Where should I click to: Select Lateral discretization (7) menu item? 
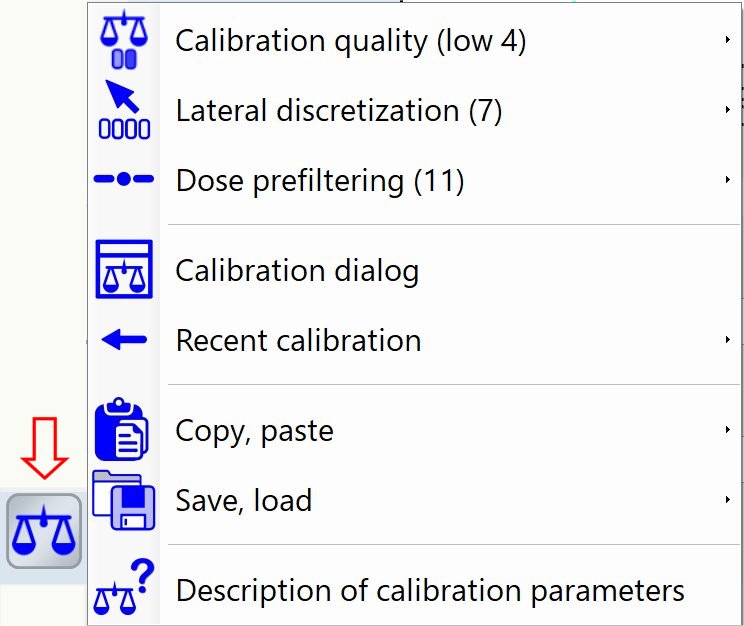click(x=338, y=111)
